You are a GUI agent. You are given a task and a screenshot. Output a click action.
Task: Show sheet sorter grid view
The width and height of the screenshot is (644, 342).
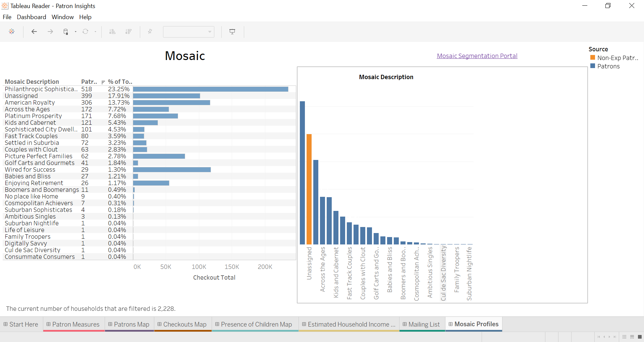click(624, 337)
